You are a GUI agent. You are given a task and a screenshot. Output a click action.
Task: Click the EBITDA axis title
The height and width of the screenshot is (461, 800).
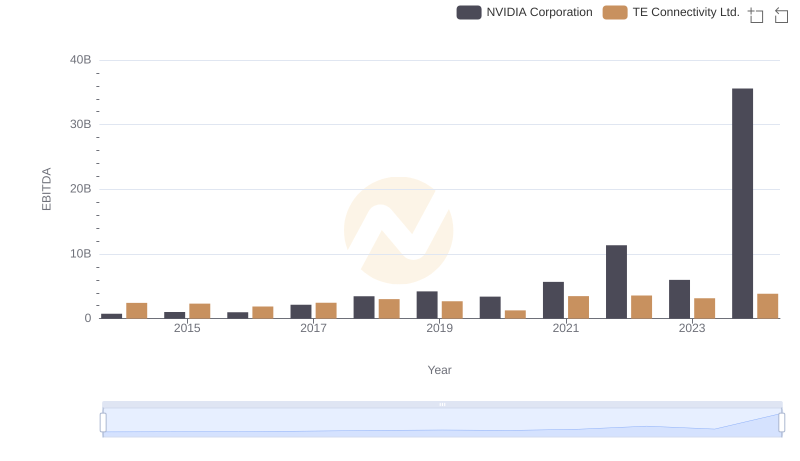point(46,189)
